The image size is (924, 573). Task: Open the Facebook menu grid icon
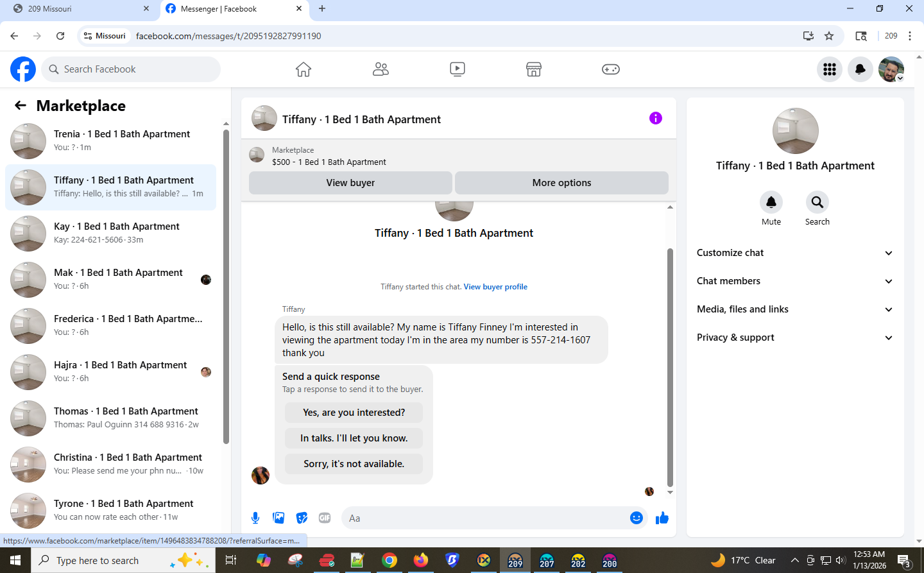[x=830, y=69]
